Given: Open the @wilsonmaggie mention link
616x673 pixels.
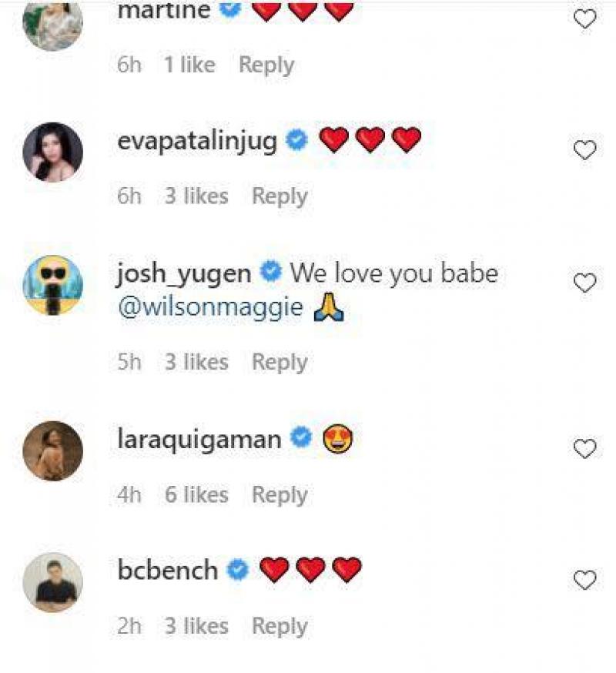Looking at the screenshot, I should point(210,310).
